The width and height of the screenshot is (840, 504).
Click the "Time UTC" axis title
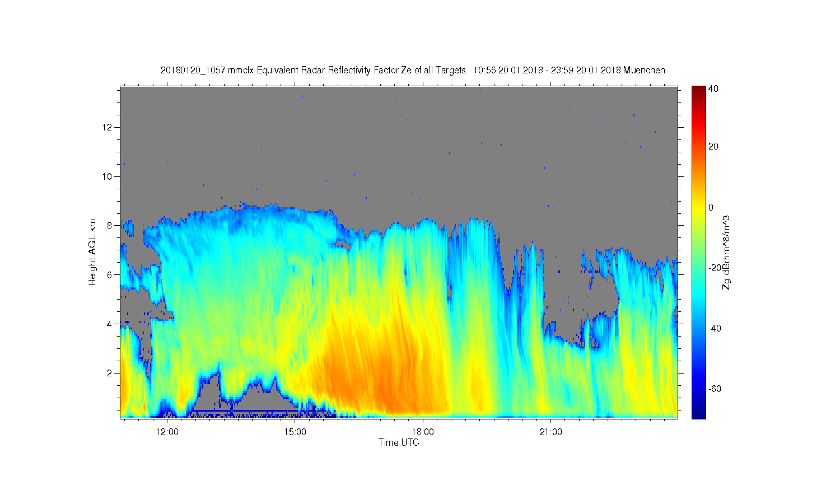(x=399, y=442)
